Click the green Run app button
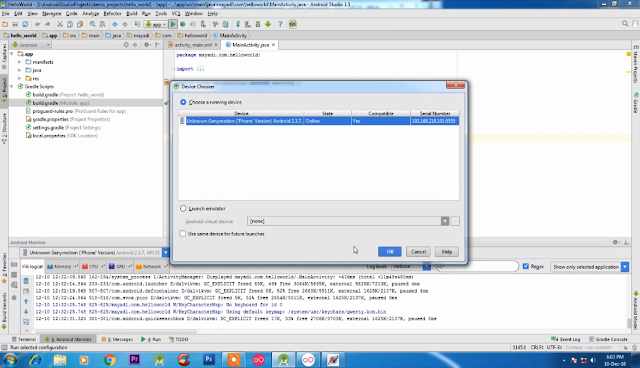Viewport: 640px width, 368px height. pyautogui.click(x=173, y=24)
